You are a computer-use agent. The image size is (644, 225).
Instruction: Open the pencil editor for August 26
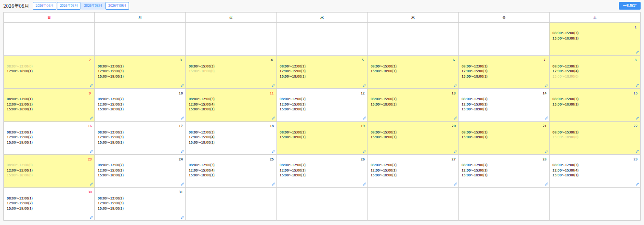364,184
